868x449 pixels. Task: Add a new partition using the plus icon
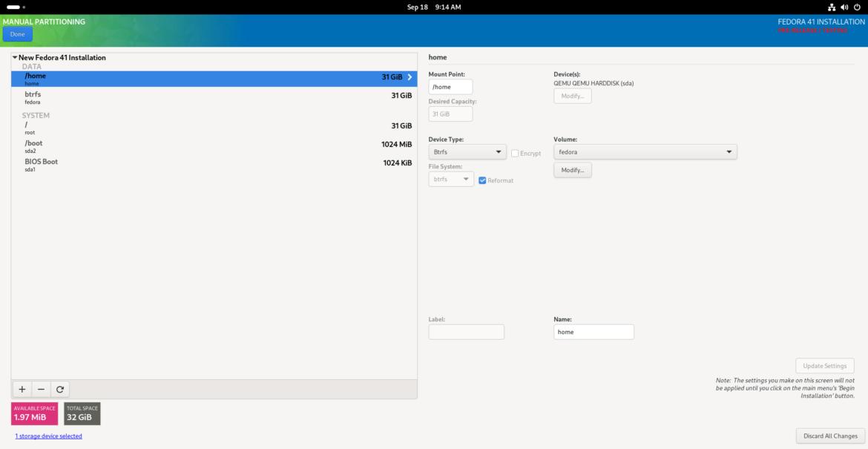(22, 389)
